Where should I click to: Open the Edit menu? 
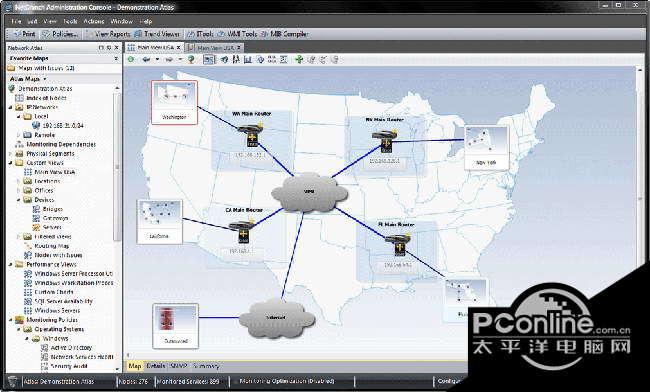point(32,21)
